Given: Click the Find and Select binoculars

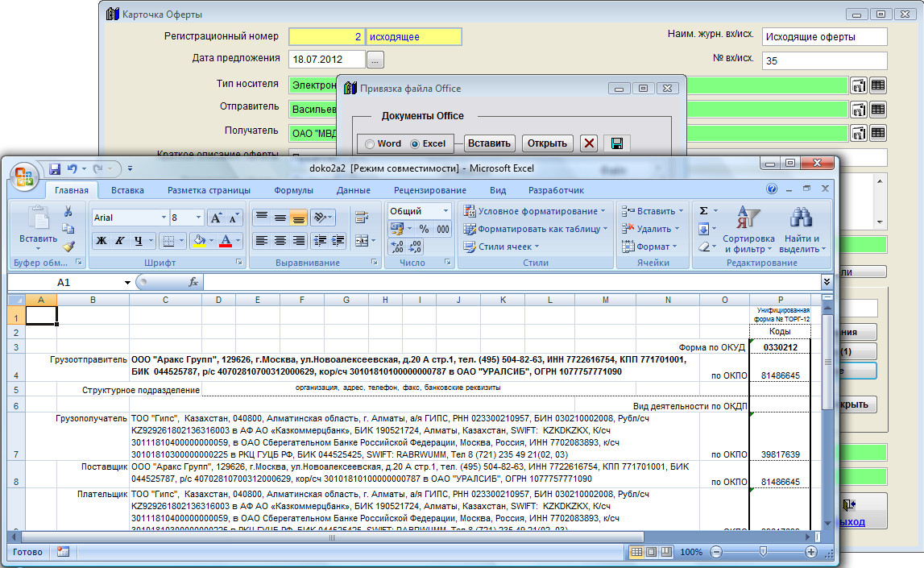Looking at the screenshot, I should pyautogui.click(x=800, y=230).
